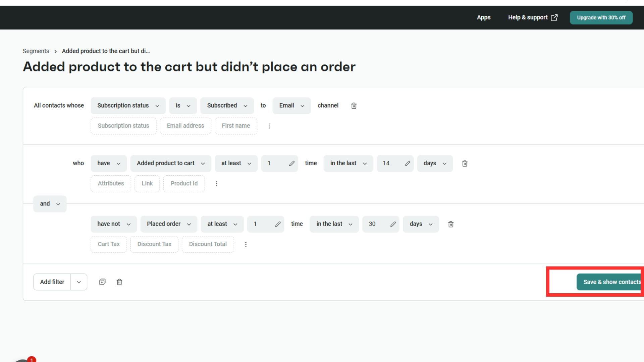Click the 30 days number input field
The height and width of the screenshot is (362, 644).
[x=375, y=224]
